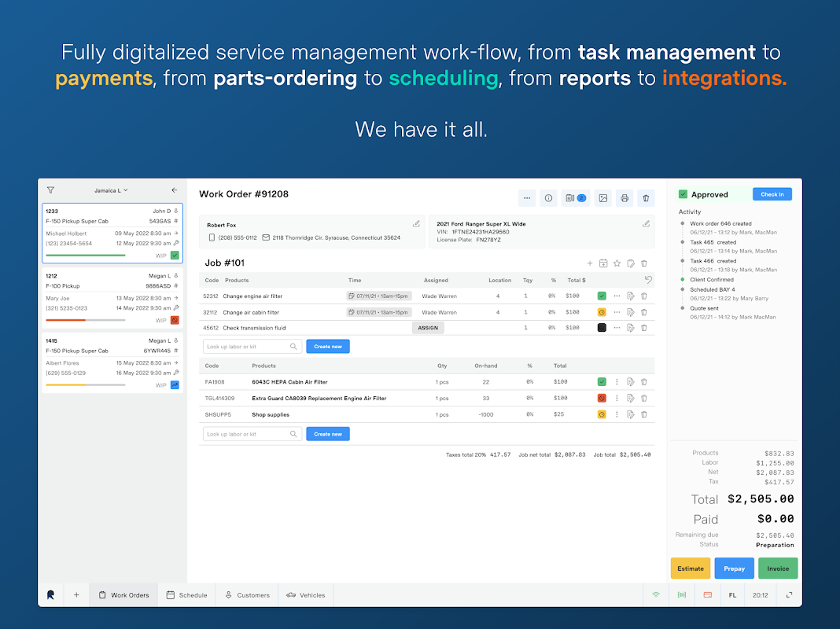This screenshot has width=840, height=629.
Task: Open vertical dots menu for 6043C HEPA filter
Action: (617, 381)
